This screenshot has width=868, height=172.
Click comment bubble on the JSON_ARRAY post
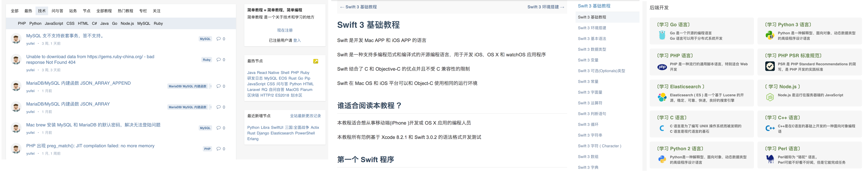click(x=218, y=107)
